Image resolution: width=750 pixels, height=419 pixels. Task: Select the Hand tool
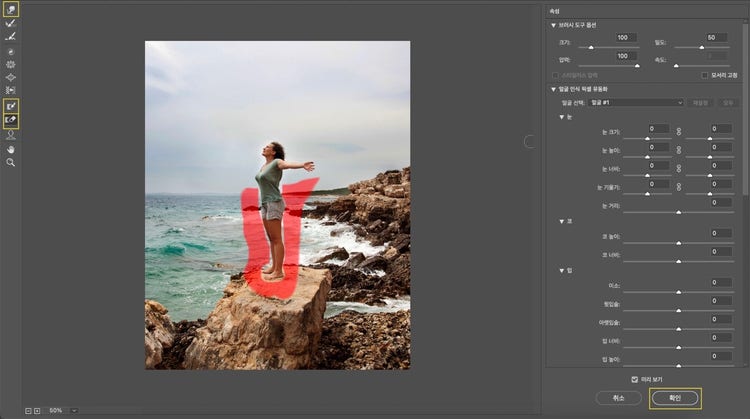pos(11,148)
